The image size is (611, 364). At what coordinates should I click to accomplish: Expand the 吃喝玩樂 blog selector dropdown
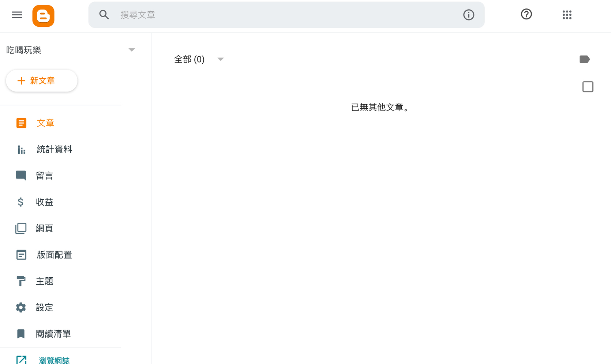point(132,50)
